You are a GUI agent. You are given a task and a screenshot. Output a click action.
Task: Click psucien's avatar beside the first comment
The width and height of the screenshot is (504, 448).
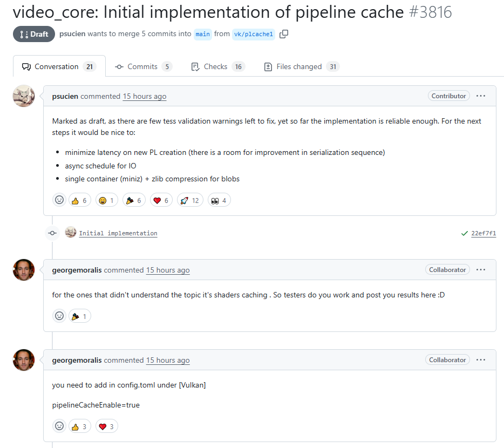(x=24, y=96)
